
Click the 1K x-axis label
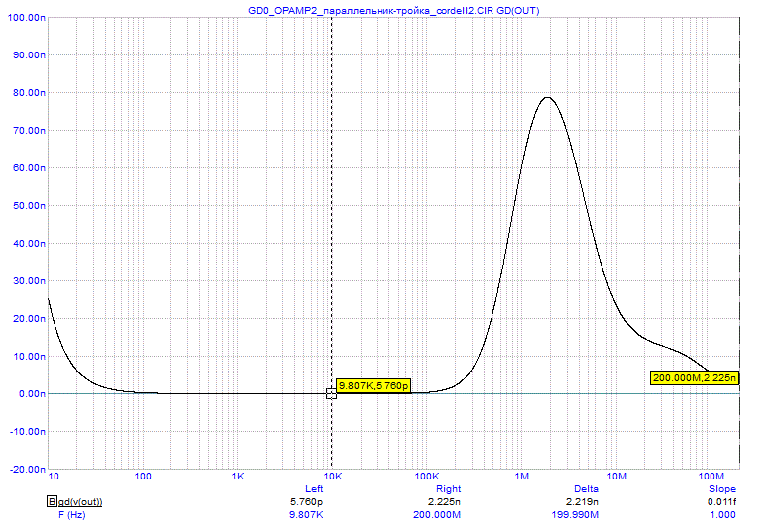(x=238, y=477)
